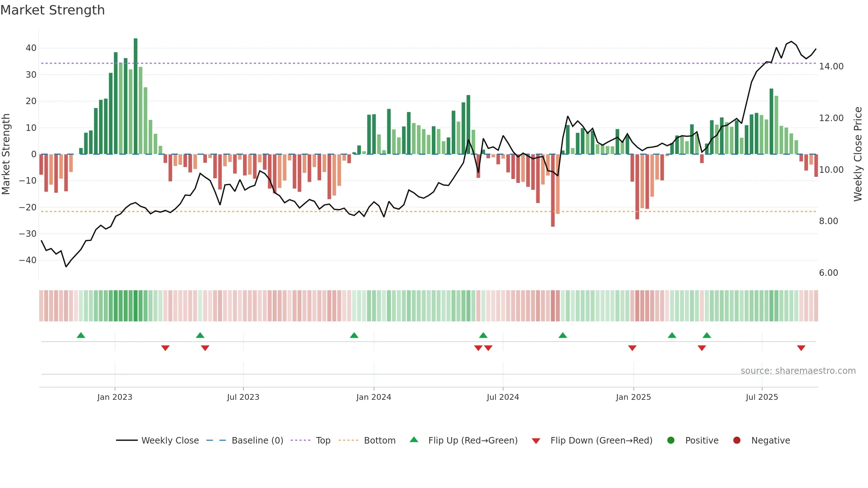Viewport: 868px width, 488px height.
Task: Click the flip-up marker just before Jan 2024
Action: (x=354, y=335)
